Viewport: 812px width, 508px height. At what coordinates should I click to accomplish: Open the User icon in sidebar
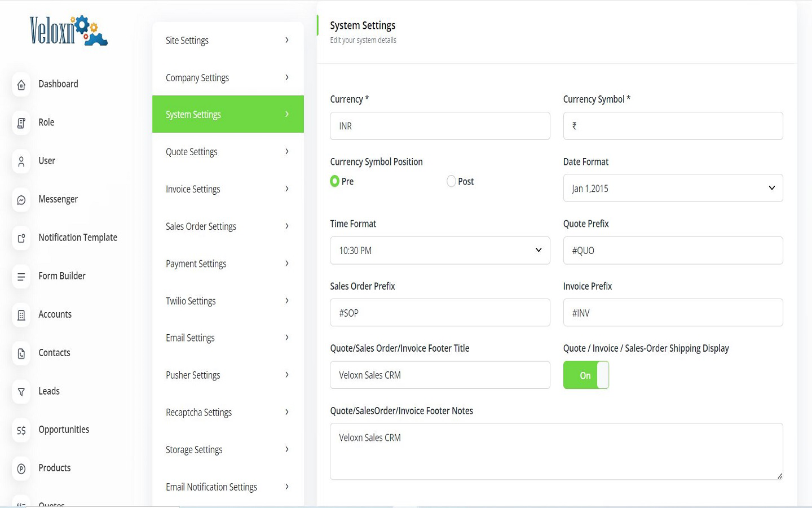[21, 161]
